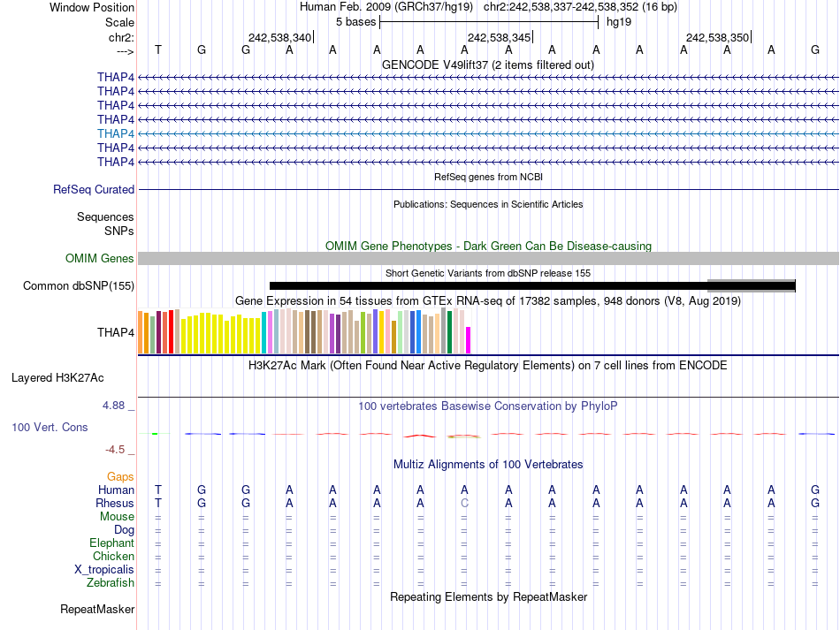Image resolution: width=840 pixels, height=630 pixels.
Task: Click the X_tropicalis alignment row label
Action: 104,570
